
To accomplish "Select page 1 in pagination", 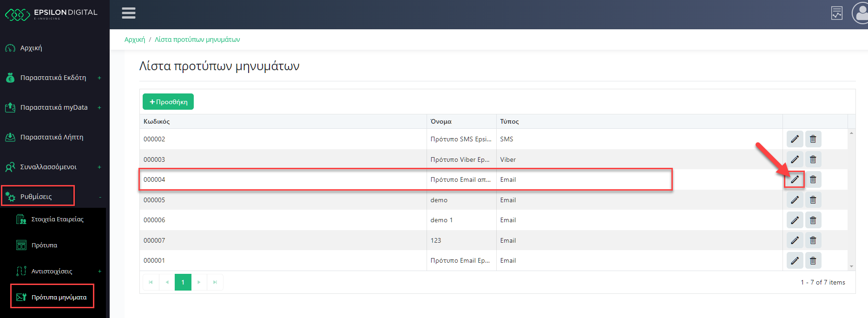I will pyautogui.click(x=183, y=282).
